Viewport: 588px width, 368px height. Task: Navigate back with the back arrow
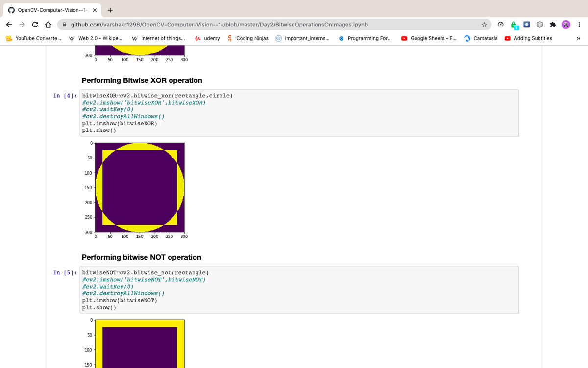pos(8,24)
